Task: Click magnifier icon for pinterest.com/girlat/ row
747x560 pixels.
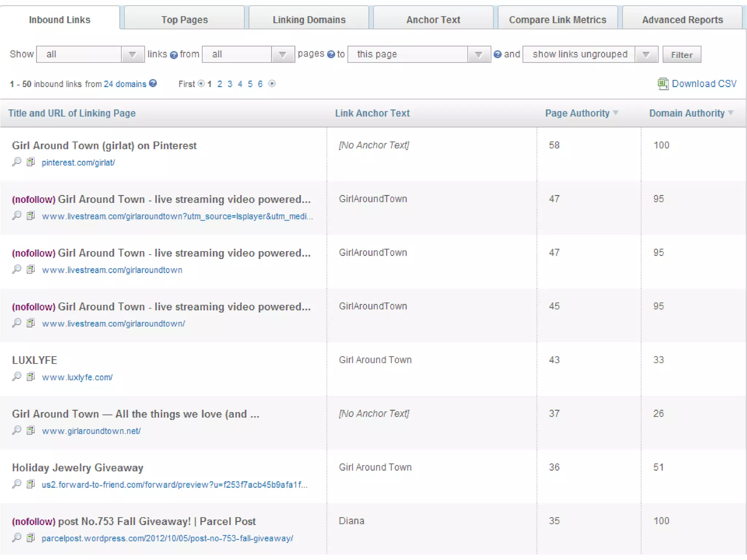Action: pos(17,162)
